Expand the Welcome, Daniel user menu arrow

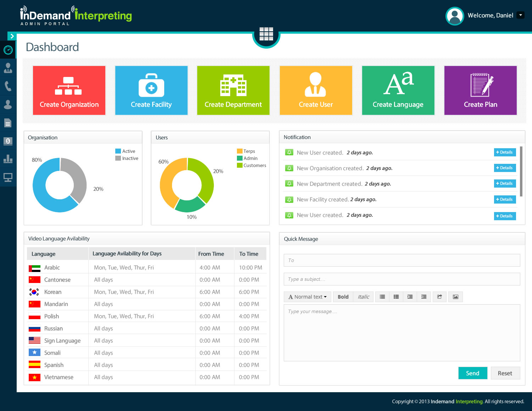tap(520, 15)
